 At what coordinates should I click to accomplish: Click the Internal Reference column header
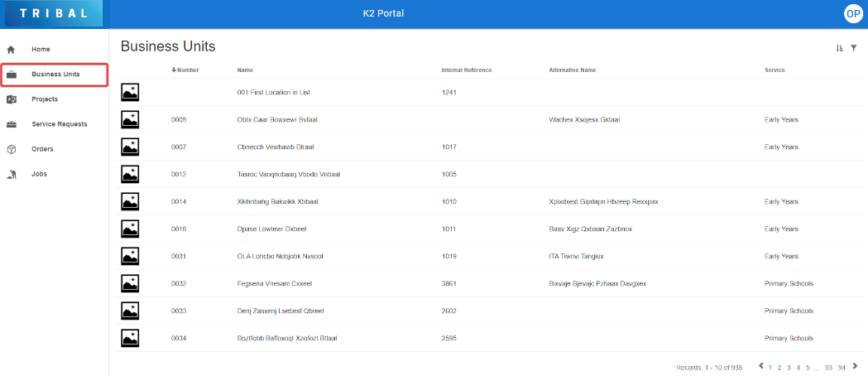(467, 70)
